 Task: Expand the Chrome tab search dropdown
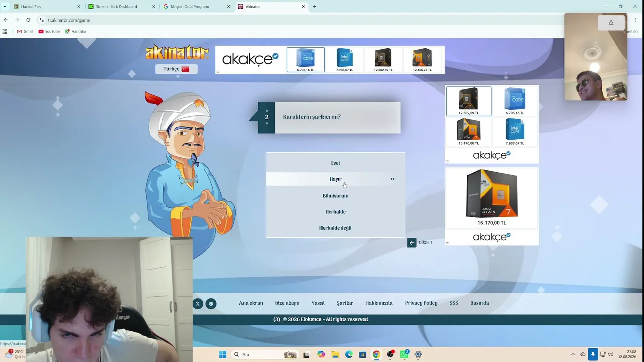[5, 7]
